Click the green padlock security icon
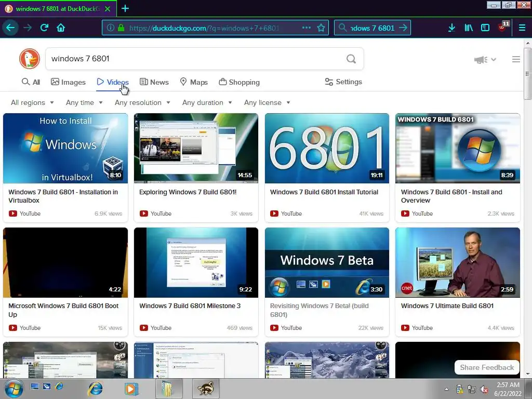 [121, 28]
